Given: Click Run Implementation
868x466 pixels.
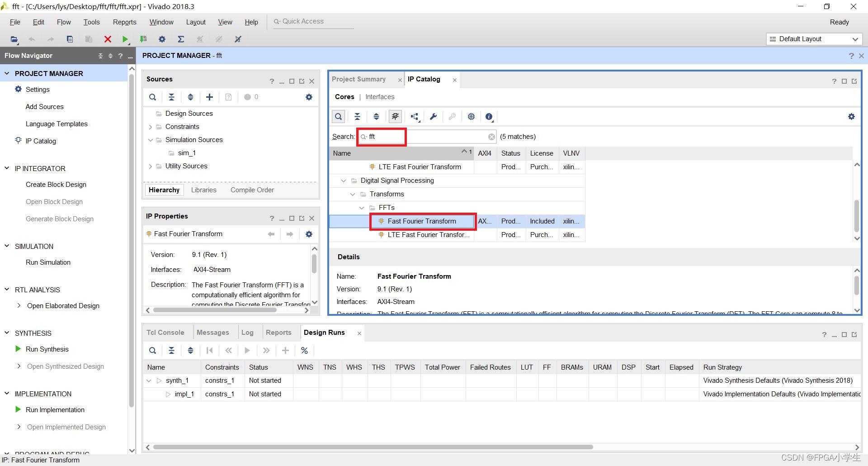Looking at the screenshot, I should [55, 410].
